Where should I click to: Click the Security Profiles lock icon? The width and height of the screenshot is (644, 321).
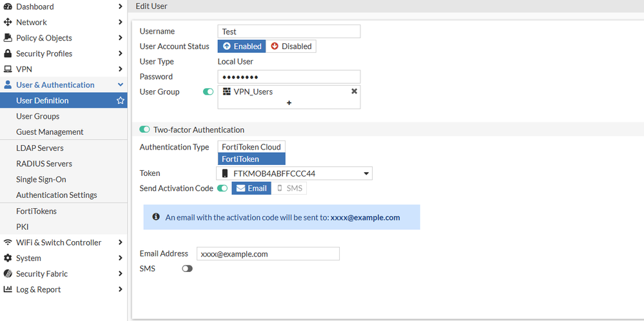click(x=8, y=53)
